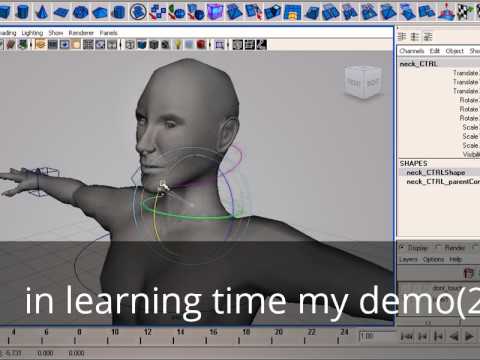Viewport: 480px width, 360px height.
Task: Open the Edit menu in the Channel Box
Action: pyautogui.click(x=435, y=51)
